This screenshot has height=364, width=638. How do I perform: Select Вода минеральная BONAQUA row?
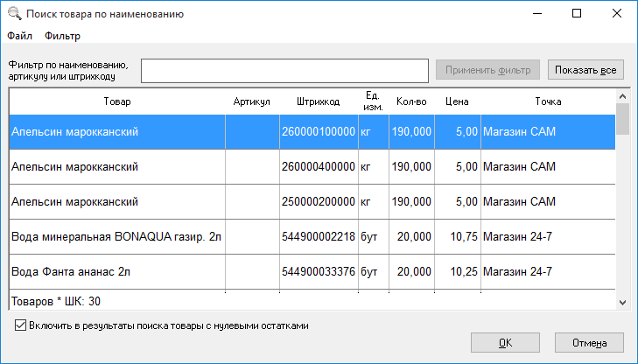tap(116, 236)
